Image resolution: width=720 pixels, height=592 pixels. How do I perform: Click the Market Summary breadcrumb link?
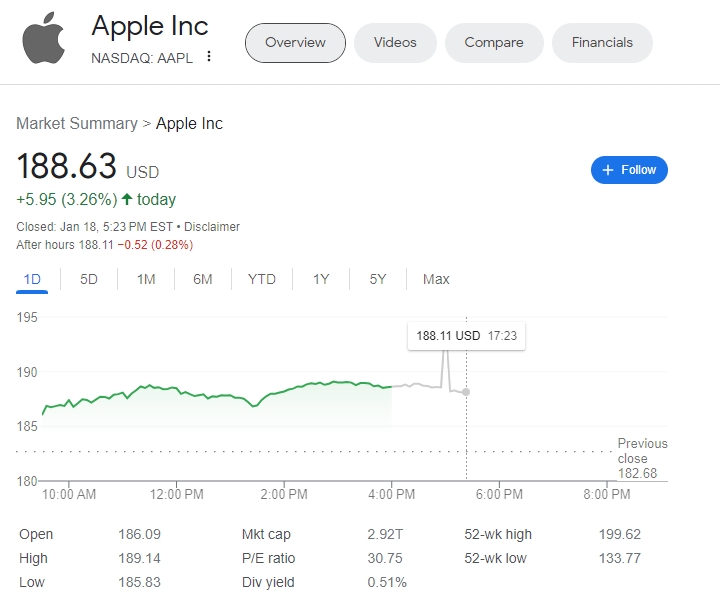(76, 124)
